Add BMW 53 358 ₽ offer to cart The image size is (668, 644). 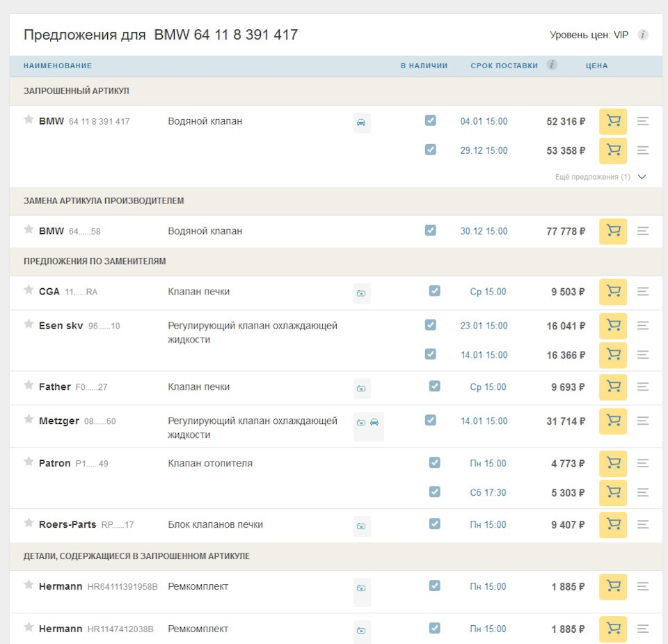[612, 150]
